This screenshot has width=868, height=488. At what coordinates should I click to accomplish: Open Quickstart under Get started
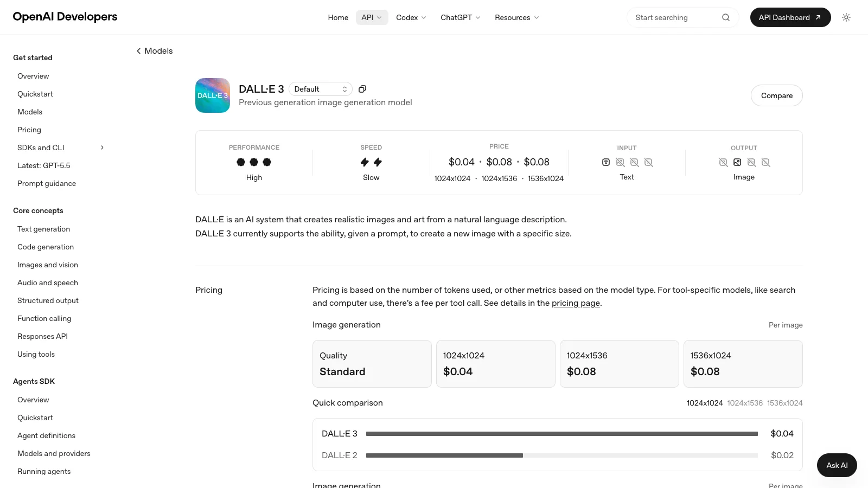click(x=35, y=94)
